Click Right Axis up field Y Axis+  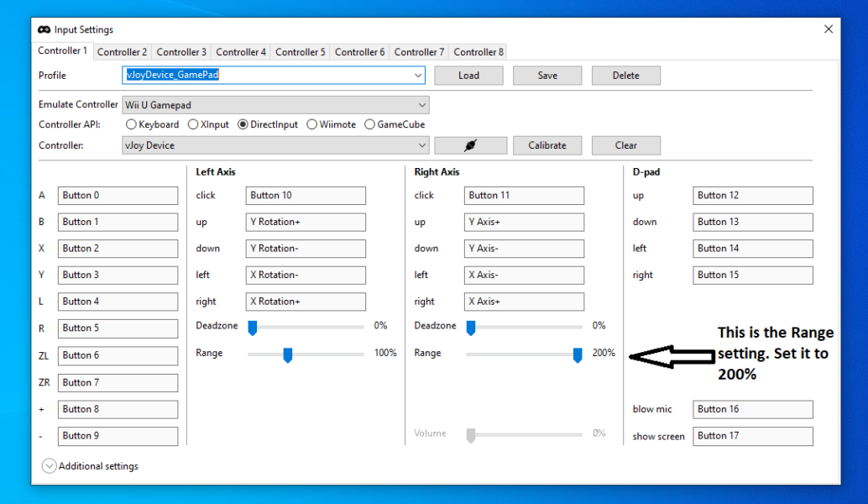[x=524, y=222]
